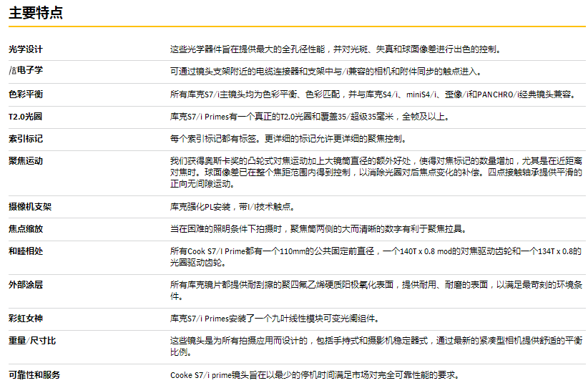Click the description mentioning 九叶线性模块可变光阑组件

284,318
